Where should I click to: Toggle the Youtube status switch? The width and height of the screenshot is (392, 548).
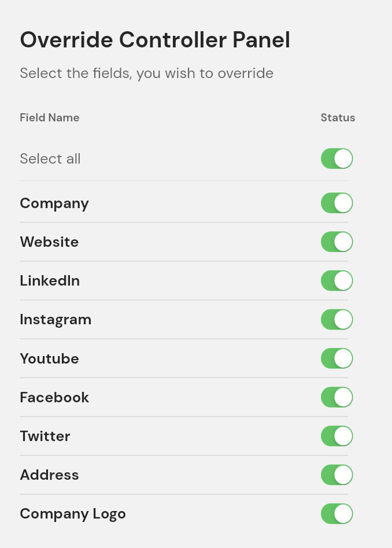click(x=336, y=358)
